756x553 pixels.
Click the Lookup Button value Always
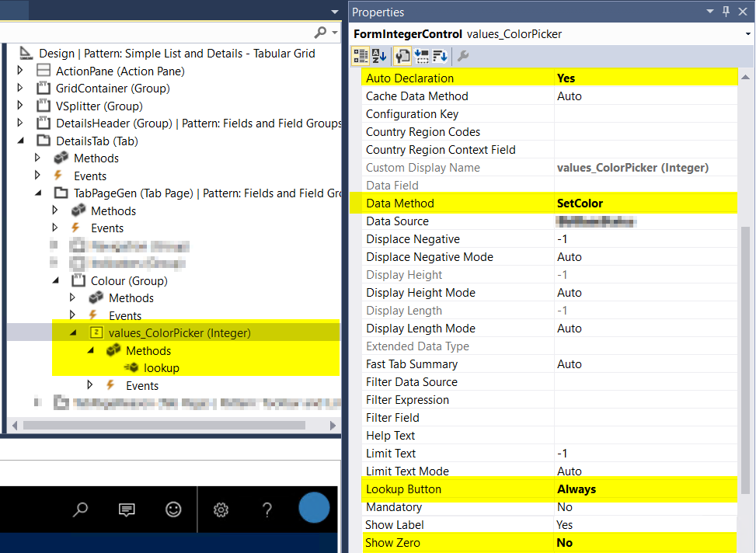pos(646,489)
